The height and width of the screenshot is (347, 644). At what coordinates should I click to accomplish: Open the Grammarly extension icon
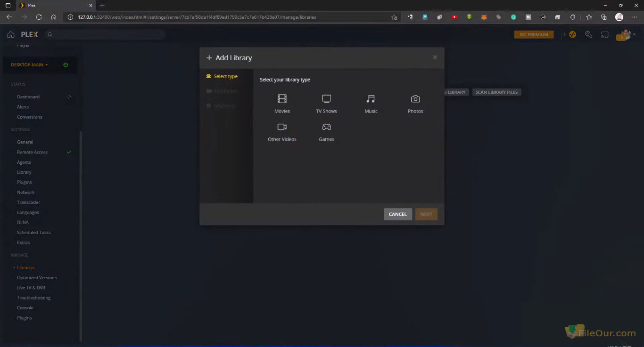pyautogui.click(x=513, y=17)
